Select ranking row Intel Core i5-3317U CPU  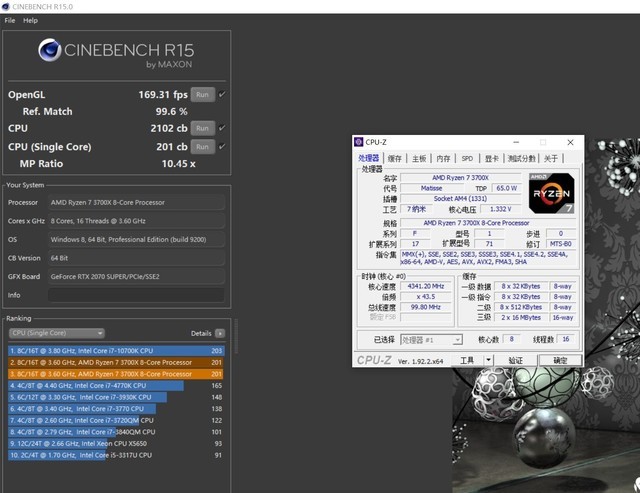pyautogui.click(x=116, y=455)
